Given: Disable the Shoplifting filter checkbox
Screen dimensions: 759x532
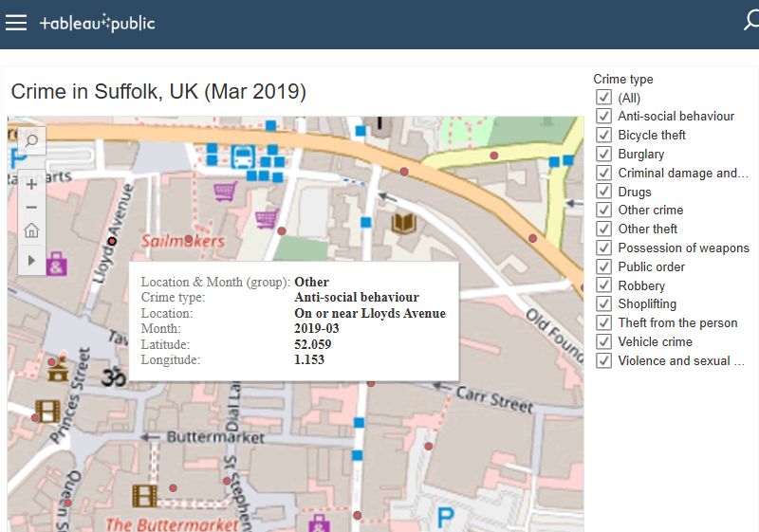Looking at the screenshot, I should tap(603, 304).
